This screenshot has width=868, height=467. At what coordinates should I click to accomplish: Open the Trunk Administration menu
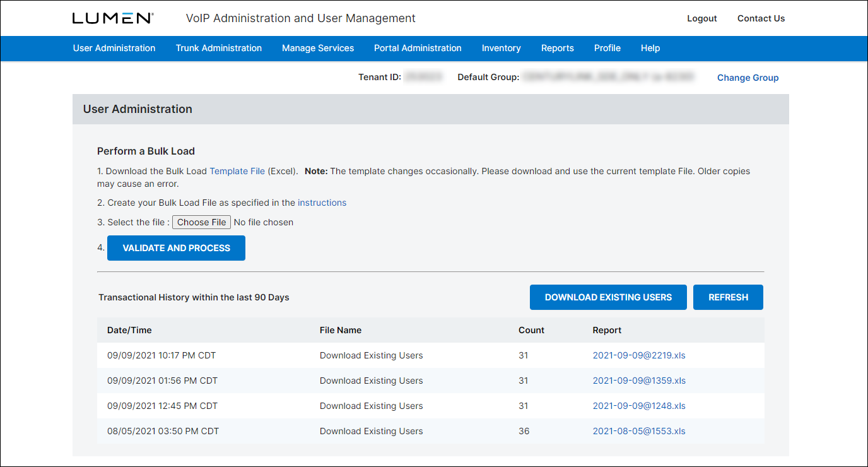pyautogui.click(x=219, y=48)
